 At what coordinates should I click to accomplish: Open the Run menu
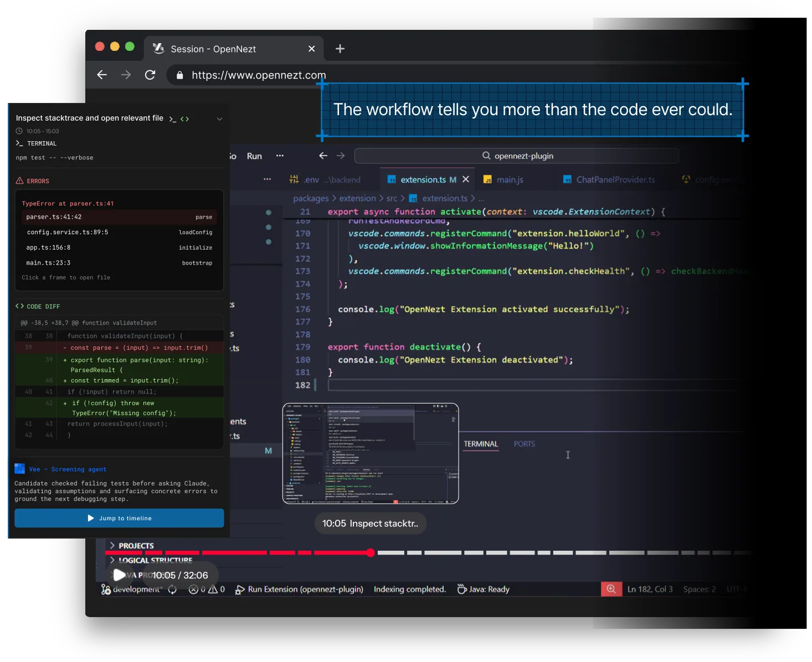point(254,156)
